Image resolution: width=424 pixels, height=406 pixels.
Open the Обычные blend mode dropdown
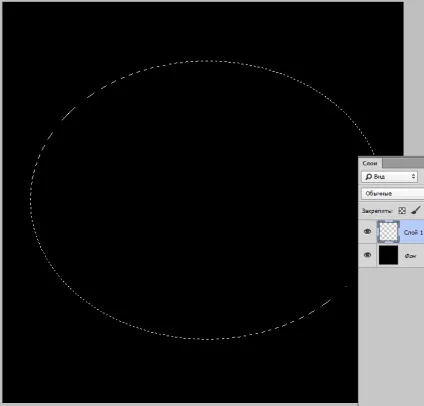[393, 194]
